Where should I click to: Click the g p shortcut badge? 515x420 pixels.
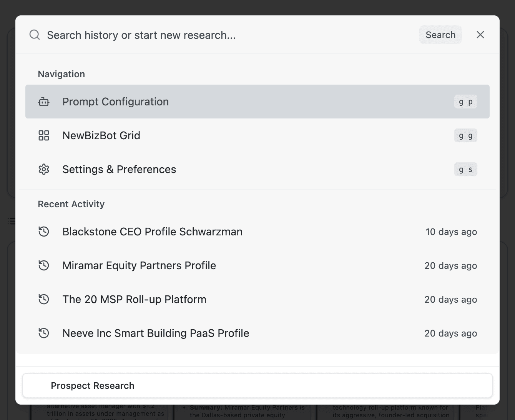tap(465, 102)
